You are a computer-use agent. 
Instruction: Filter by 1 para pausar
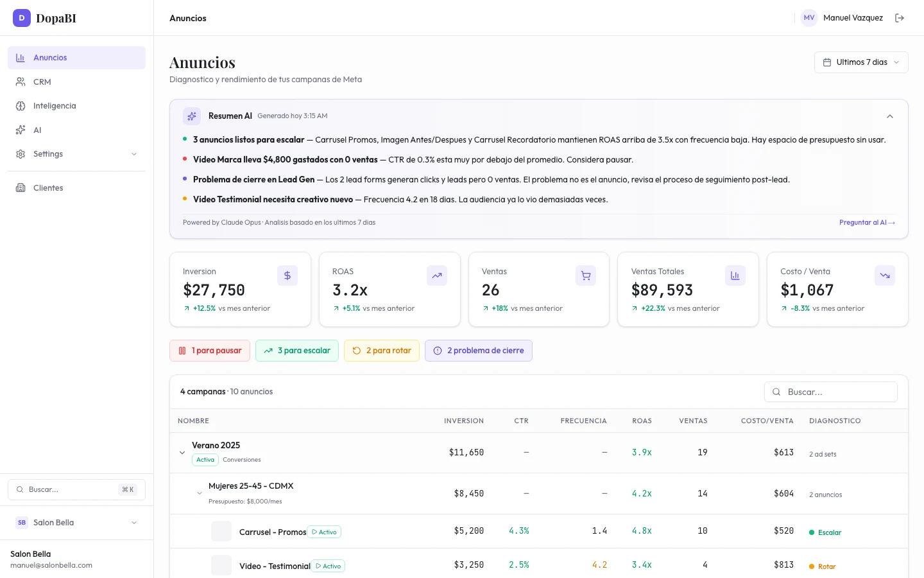[210, 351]
